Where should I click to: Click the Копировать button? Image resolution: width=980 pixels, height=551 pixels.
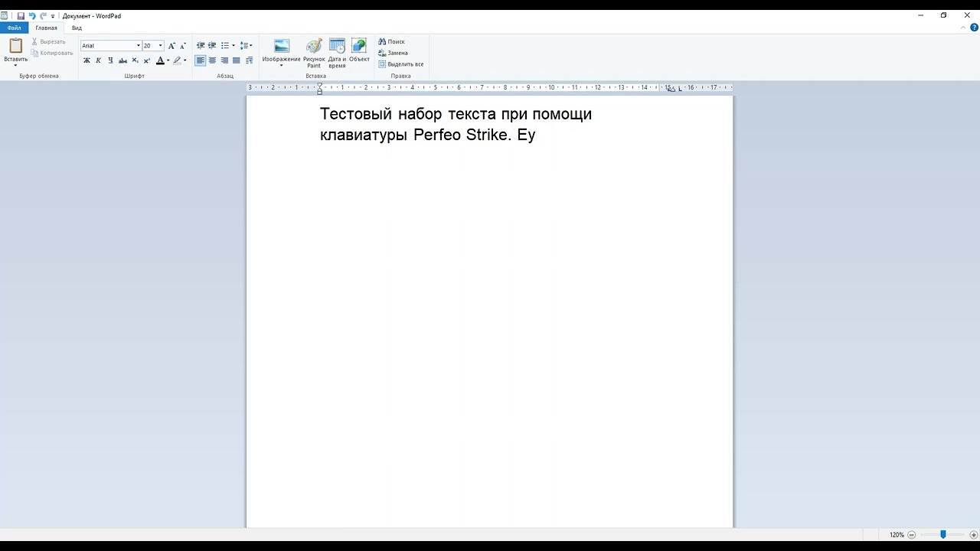point(51,53)
